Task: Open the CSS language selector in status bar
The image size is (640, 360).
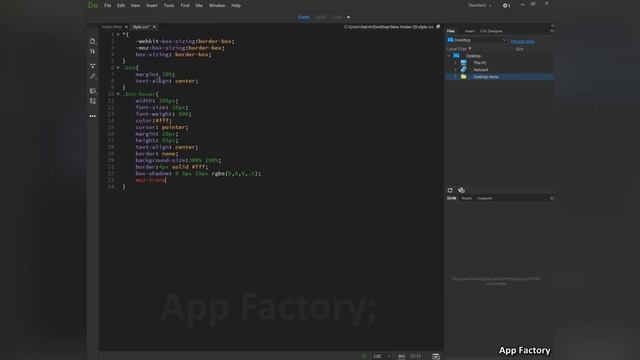Action: coord(382,356)
